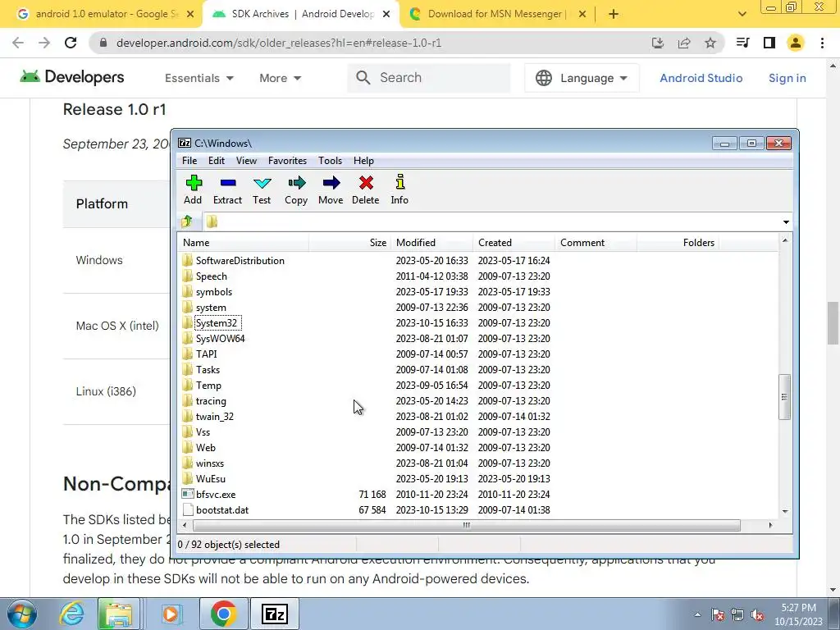840x630 pixels.
Task: Open the Windows Start menu
Action: tap(21, 614)
